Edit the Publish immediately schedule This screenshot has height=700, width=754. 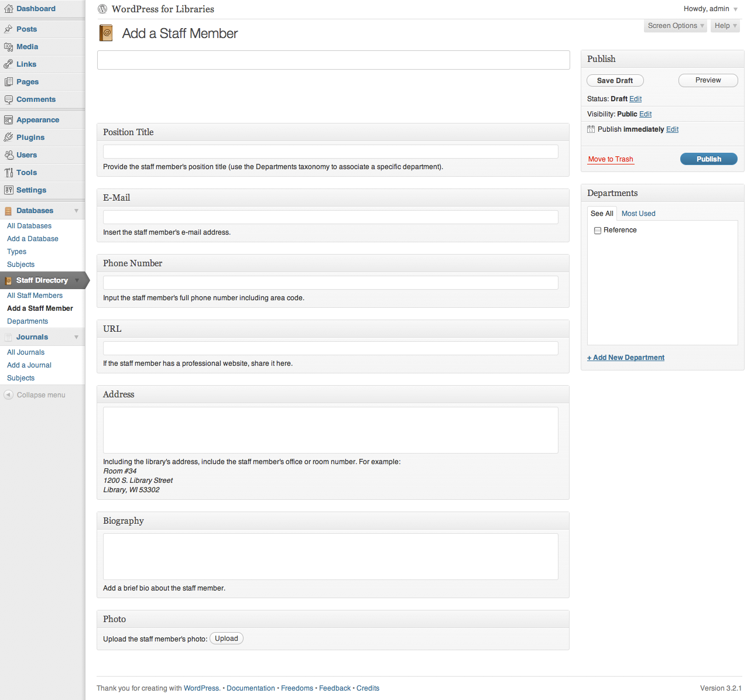click(x=673, y=129)
